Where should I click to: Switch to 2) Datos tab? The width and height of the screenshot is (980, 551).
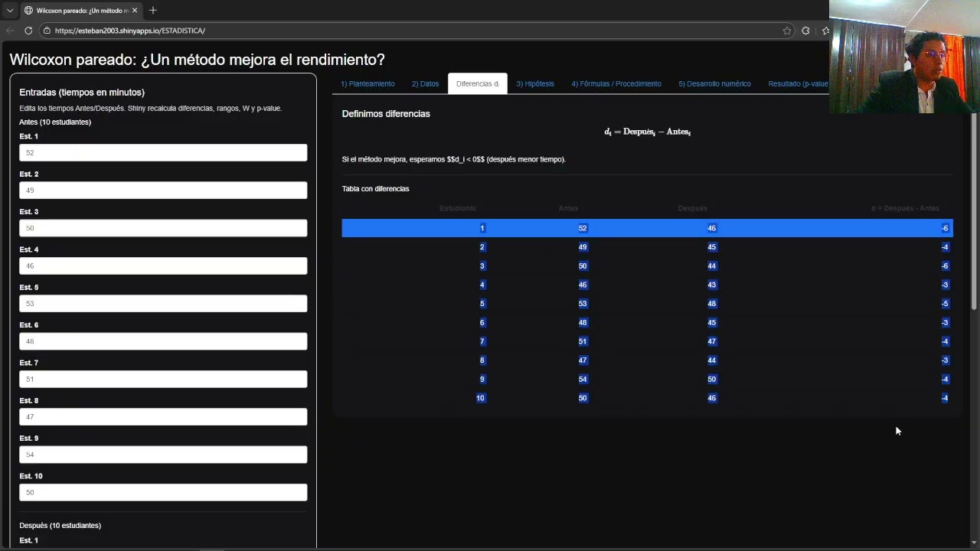425,83
